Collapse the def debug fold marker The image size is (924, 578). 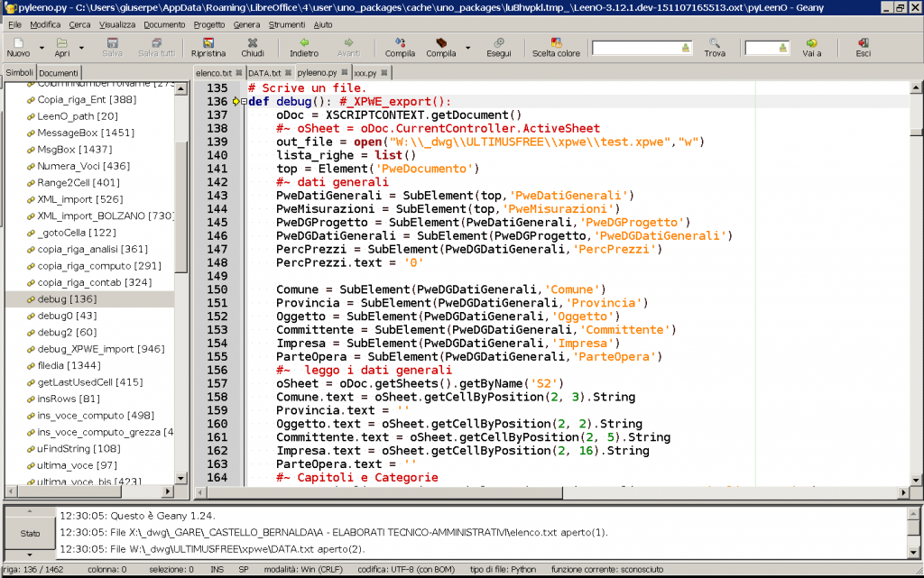(x=244, y=102)
